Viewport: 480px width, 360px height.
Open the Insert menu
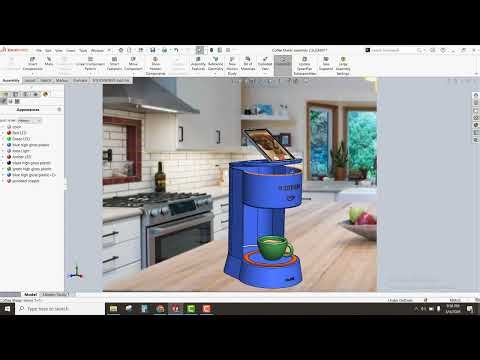71,50
